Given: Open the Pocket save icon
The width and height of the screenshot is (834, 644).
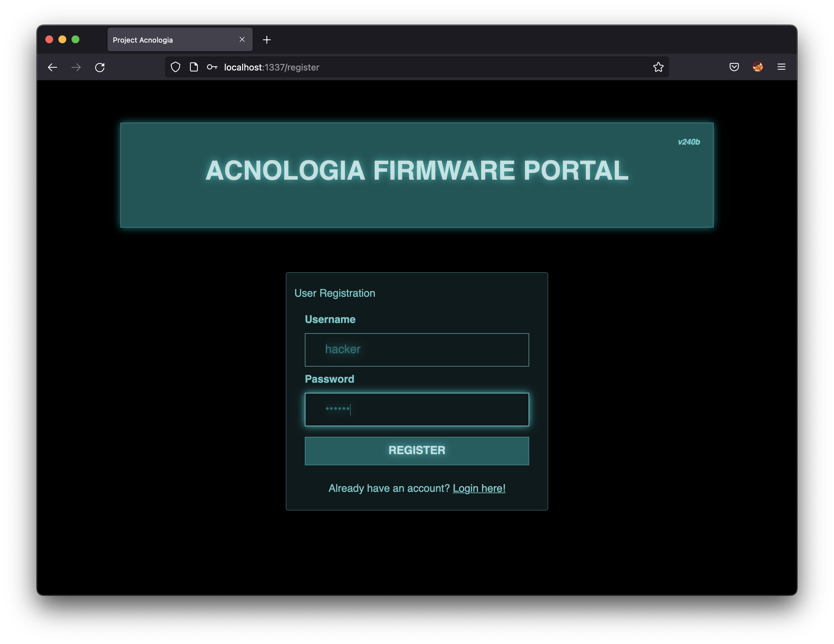Looking at the screenshot, I should coord(734,67).
